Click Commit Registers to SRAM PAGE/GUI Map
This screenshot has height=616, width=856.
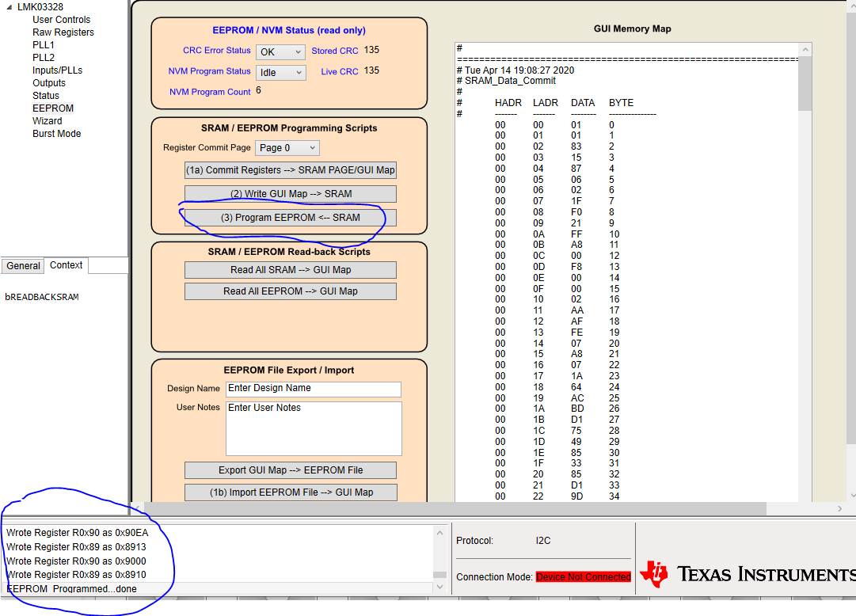(291, 170)
